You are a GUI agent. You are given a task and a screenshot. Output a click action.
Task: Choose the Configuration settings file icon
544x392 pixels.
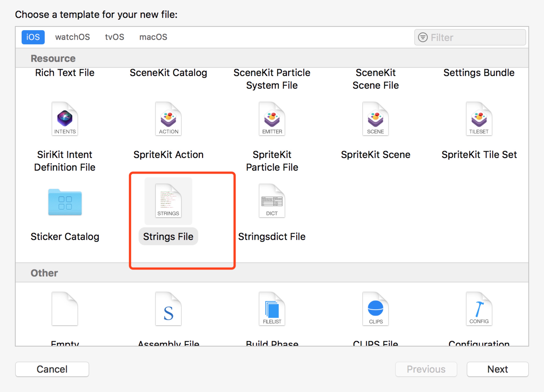coord(479,309)
